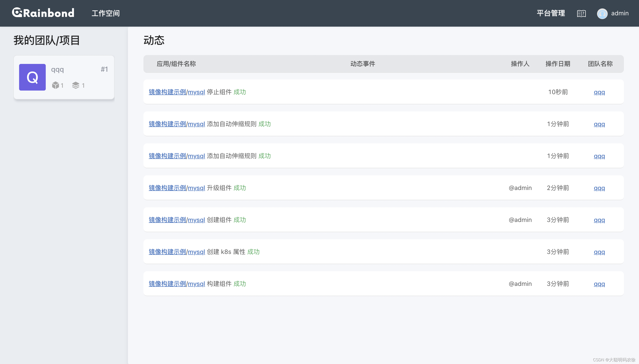Viewport: 639px width, 364px height.
Task: Click the layers application count icon
Action: [75, 85]
